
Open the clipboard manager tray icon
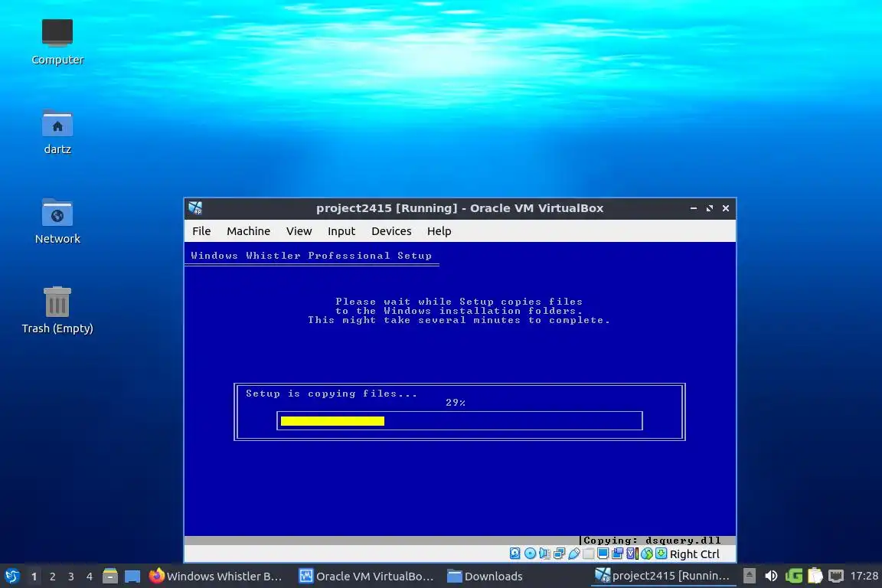coord(815,576)
